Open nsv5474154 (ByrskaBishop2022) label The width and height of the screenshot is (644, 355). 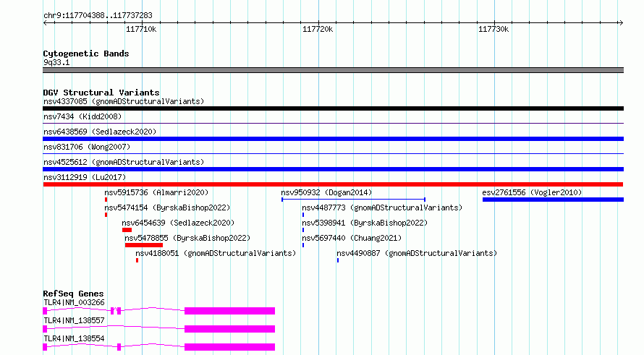pyautogui.click(x=167, y=208)
